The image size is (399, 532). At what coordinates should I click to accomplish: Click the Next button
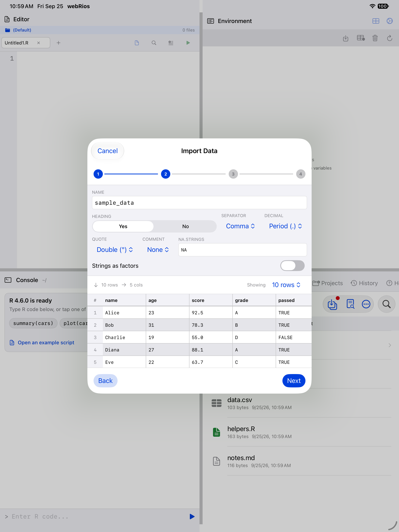coord(294,381)
